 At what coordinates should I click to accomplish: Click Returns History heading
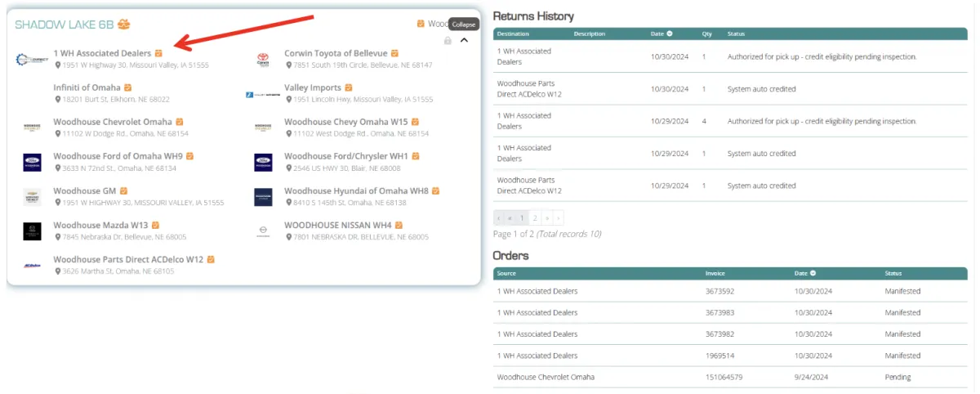click(x=533, y=16)
